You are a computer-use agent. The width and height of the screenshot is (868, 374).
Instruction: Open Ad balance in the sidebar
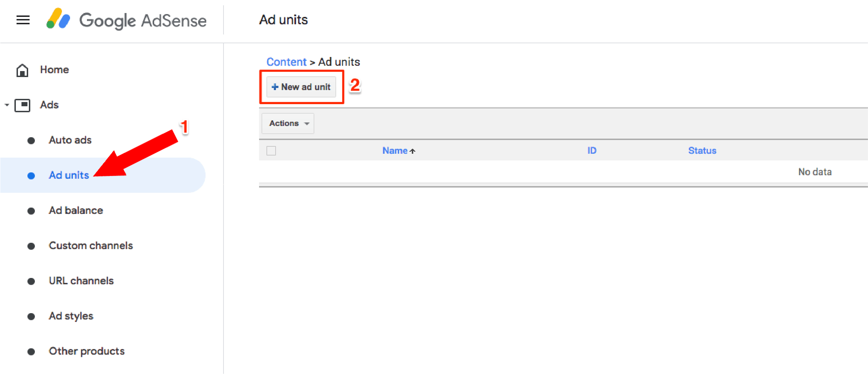[x=76, y=210]
